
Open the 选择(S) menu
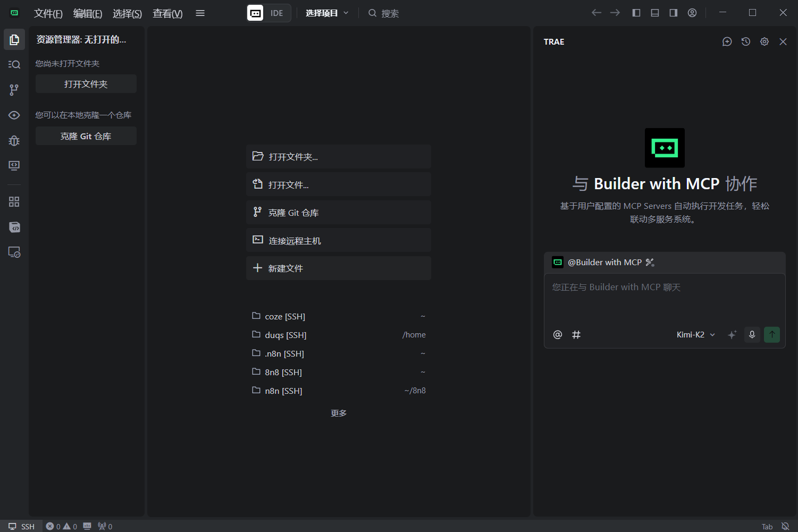[x=127, y=13]
